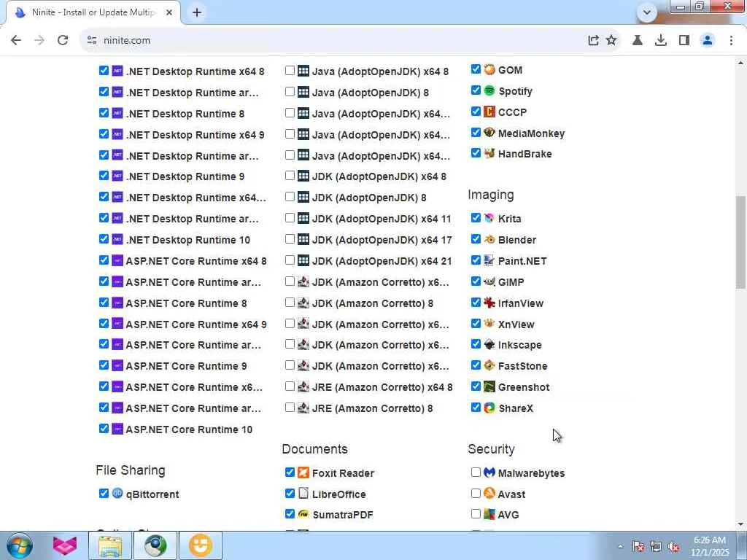
Task: Click the qBittorrent icon
Action: point(117,494)
